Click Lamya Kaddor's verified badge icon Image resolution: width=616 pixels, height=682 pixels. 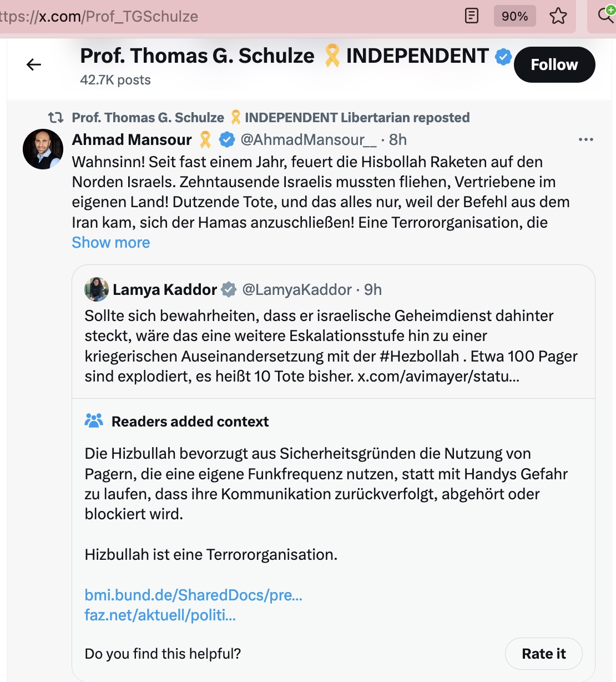(229, 290)
